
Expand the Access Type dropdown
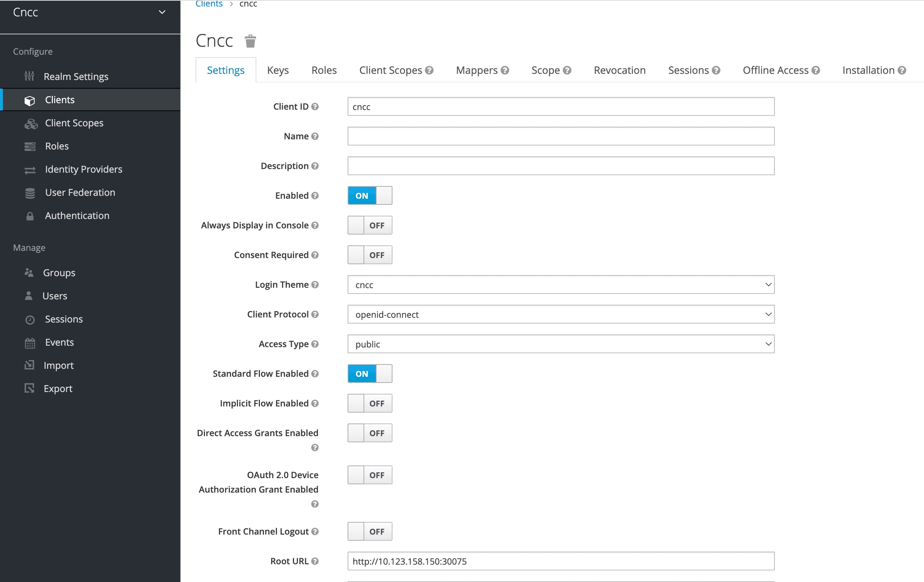[x=560, y=344]
